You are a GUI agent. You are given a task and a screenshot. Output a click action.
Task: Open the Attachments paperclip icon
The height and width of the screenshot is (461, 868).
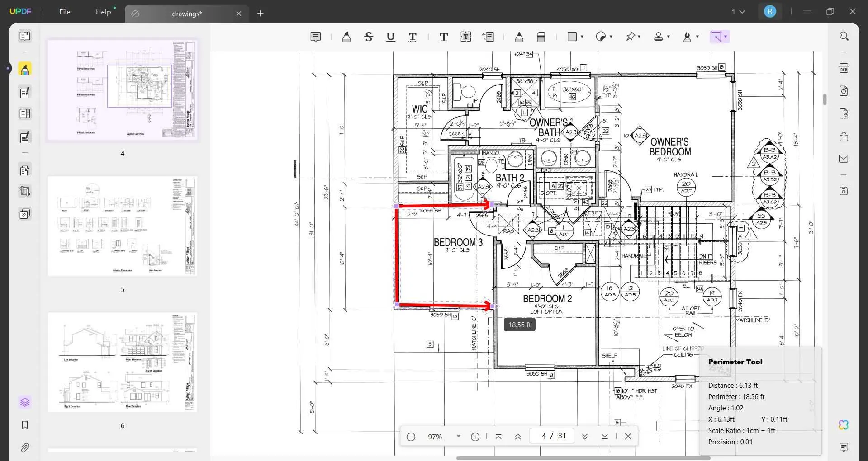point(25,447)
